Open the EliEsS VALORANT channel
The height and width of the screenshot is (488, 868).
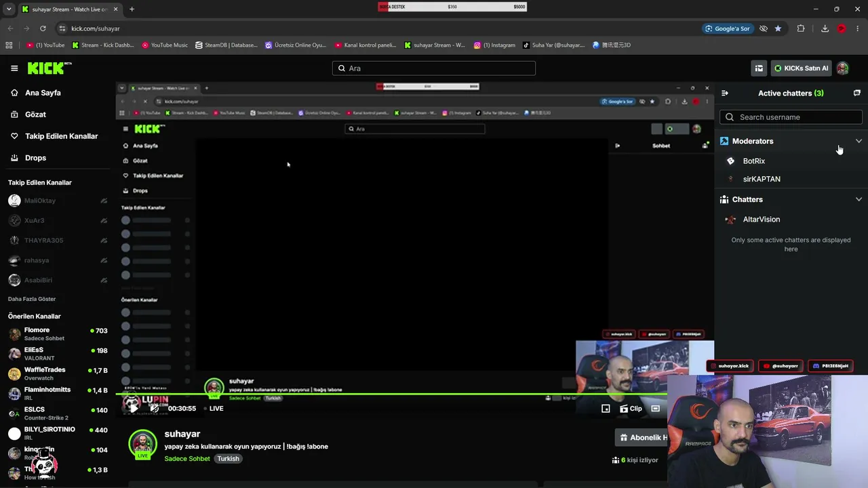[58, 354]
